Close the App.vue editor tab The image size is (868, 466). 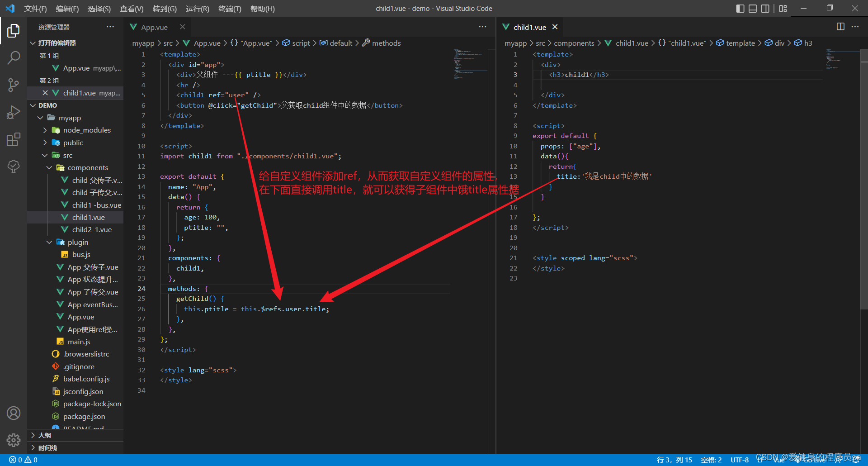click(x=182, y=27)
